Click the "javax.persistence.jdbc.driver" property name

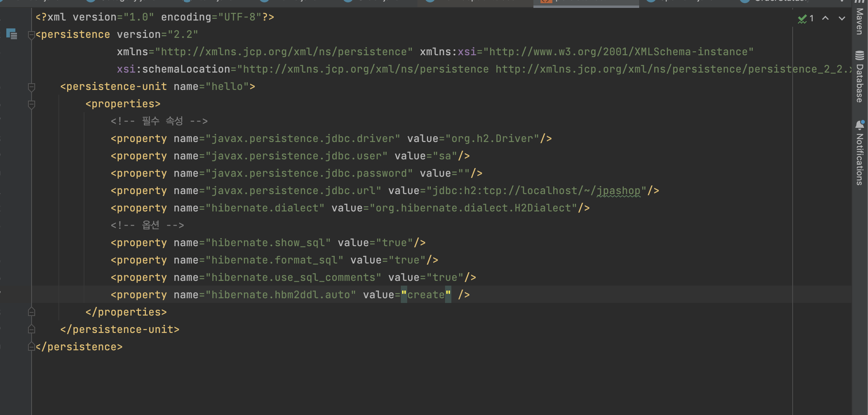[303, 139]
